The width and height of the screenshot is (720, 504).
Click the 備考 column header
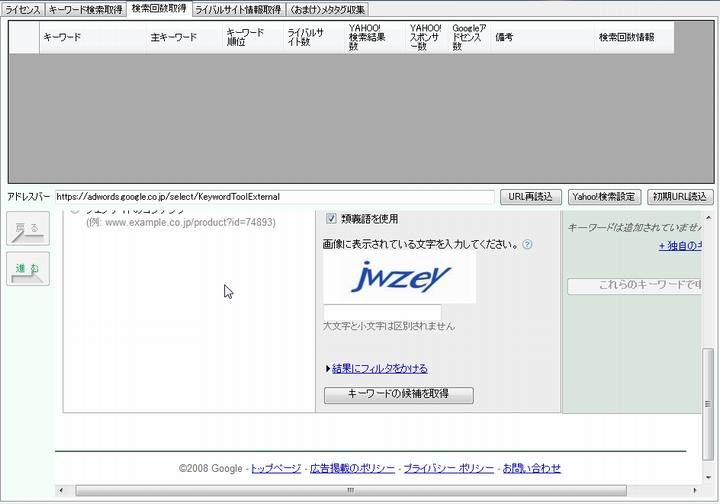coord(542,37)
